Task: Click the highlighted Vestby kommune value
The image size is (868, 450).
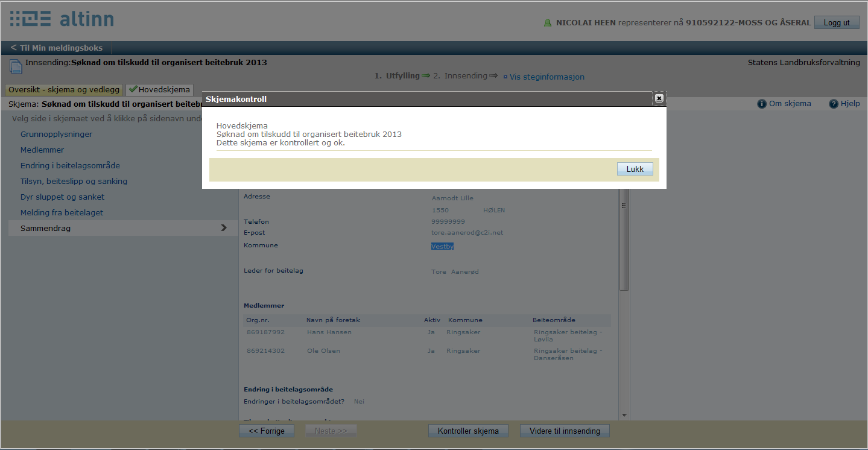Action: coord(442,246)
